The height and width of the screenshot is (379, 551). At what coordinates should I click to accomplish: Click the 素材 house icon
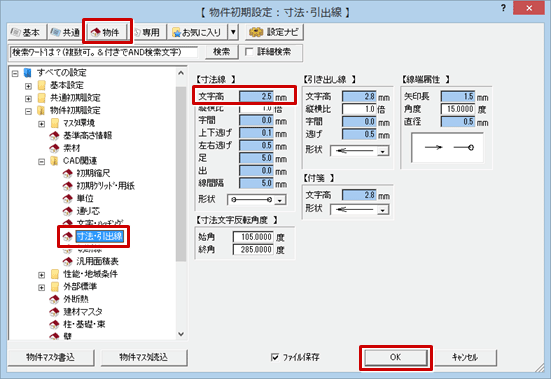coord(54,148)
